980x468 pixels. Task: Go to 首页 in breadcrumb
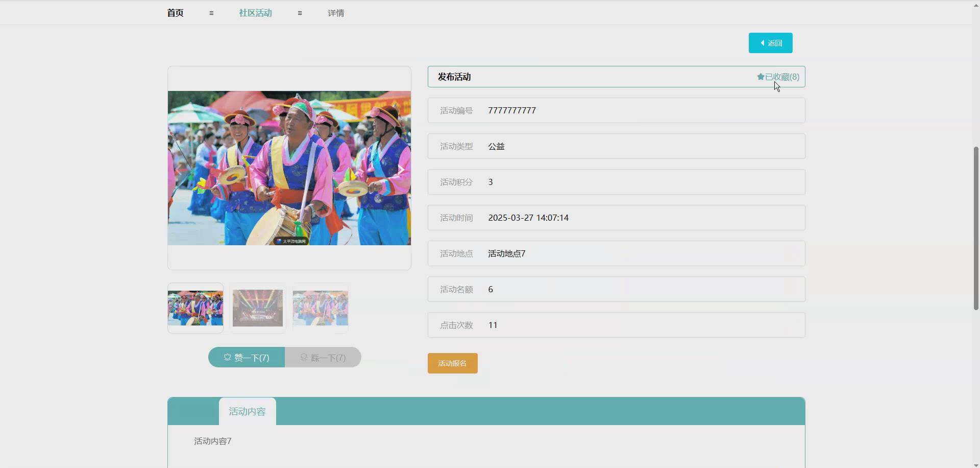click(x=175, y=13)
